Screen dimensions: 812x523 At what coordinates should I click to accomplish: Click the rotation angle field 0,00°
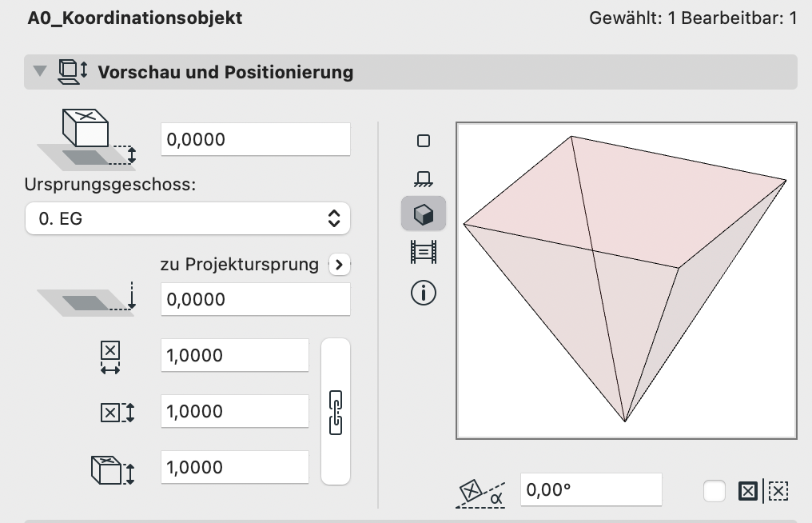(591, 489)
